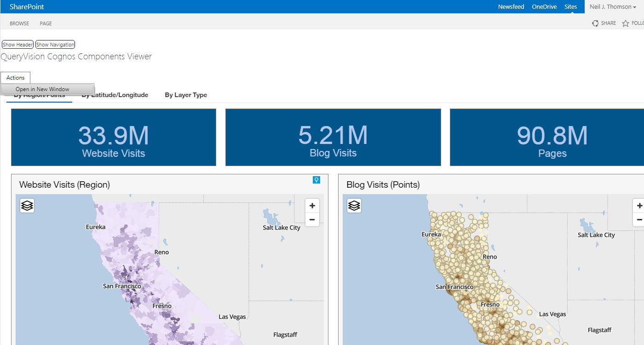This screenshot has height=345, width=644.
Task: Toggle the Show Navigation option
Action: (x=55, y=44)
